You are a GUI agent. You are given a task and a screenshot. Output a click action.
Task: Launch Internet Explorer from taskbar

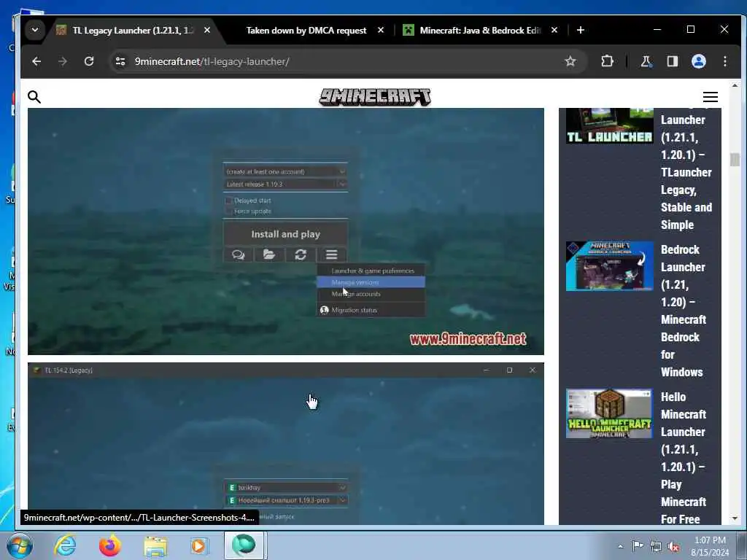(65, 545)
